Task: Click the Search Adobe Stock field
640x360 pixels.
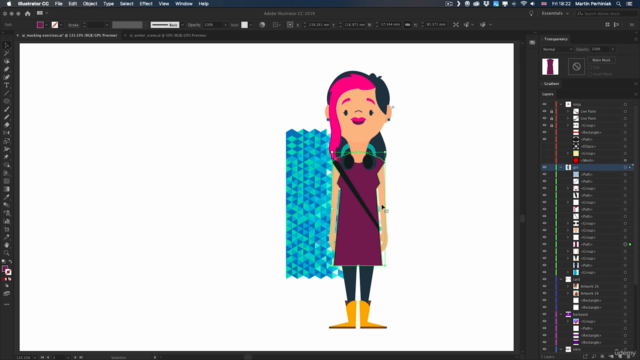Action: (x=606, y=13)
